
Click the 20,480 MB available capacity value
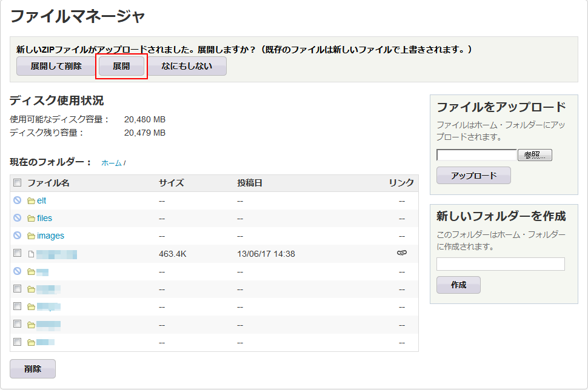point(145,119)
